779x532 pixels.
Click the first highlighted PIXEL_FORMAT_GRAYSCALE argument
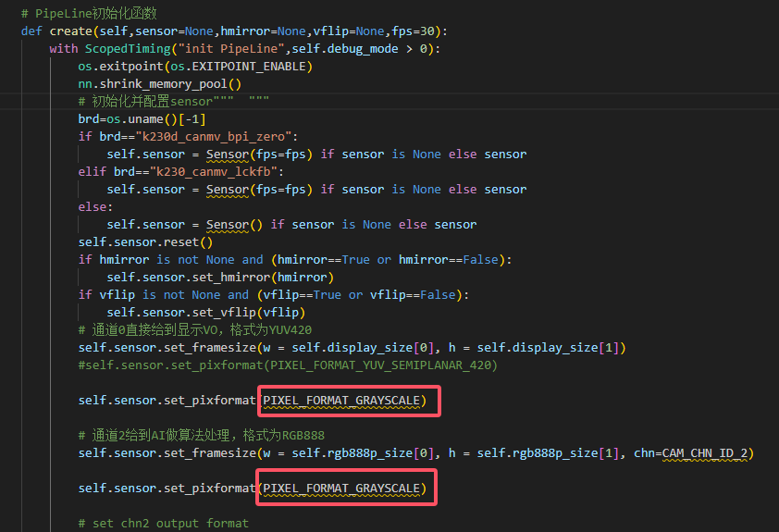pos(344,400)
